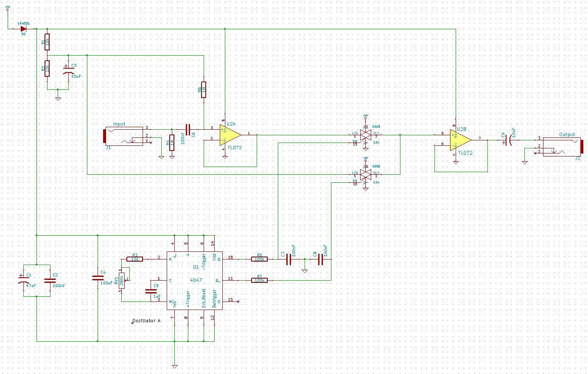
Task: Click the 4047 oscillator IC U1
Action: (195, 280)
